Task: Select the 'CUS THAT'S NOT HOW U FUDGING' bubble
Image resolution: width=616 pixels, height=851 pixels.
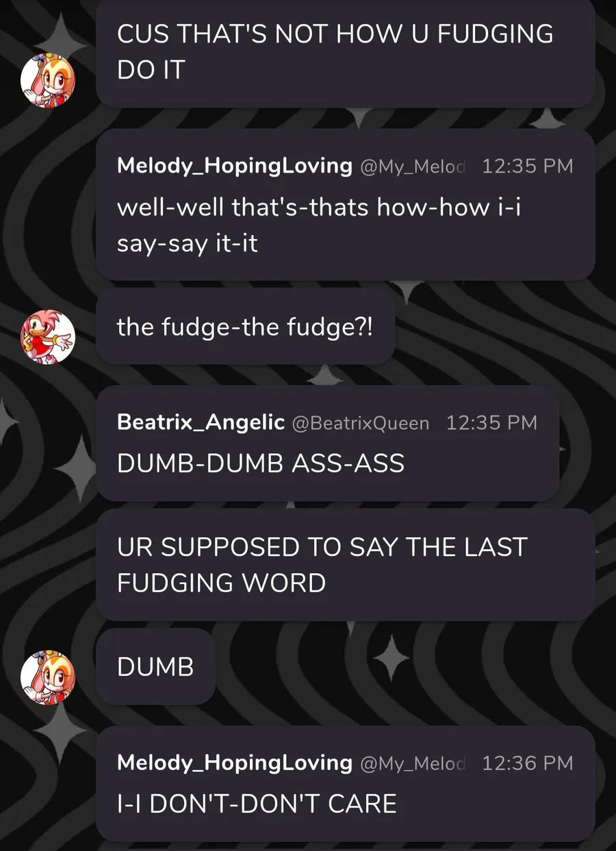Action: point(346,53)
